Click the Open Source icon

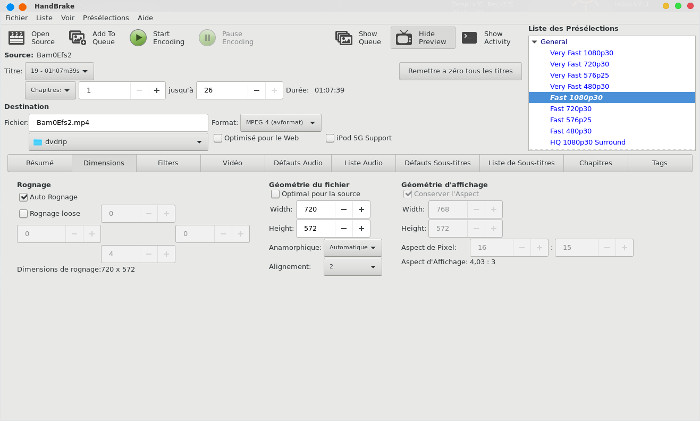[x=15, y=38]
